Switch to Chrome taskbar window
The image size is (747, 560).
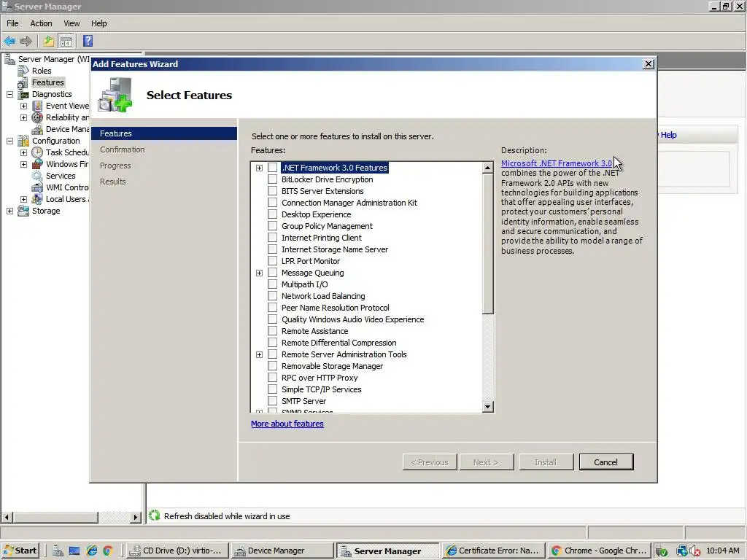(x=600, y=551)
